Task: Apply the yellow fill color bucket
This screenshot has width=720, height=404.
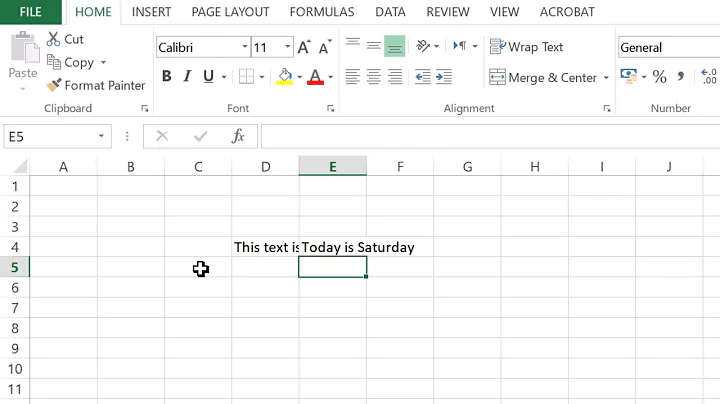Action: [285, 77]
